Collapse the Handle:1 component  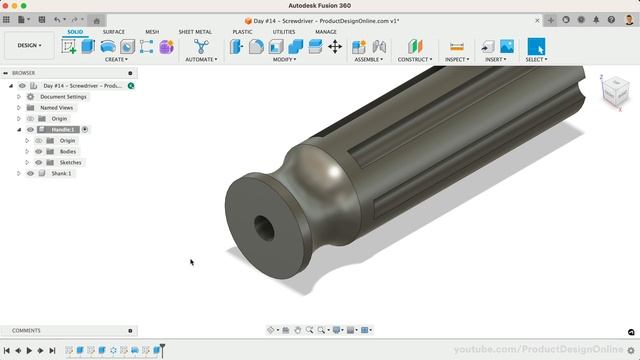tap(19, 129)
